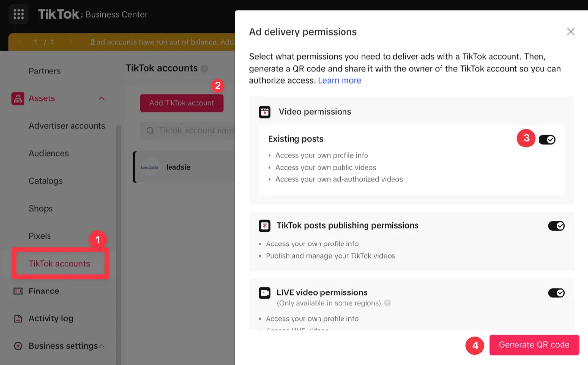Select Advertiser accounts in the sidebar
This screenshot has width=588, height=365.
[66, 125]
